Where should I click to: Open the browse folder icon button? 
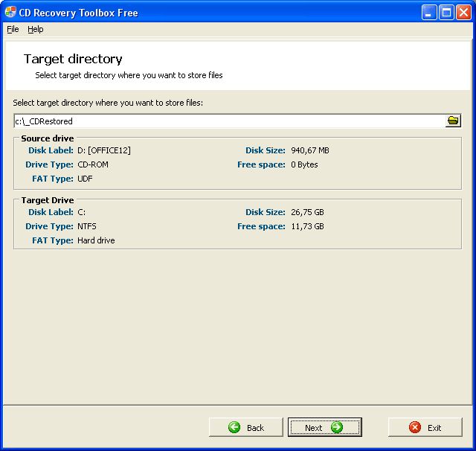tap(453, 121)
